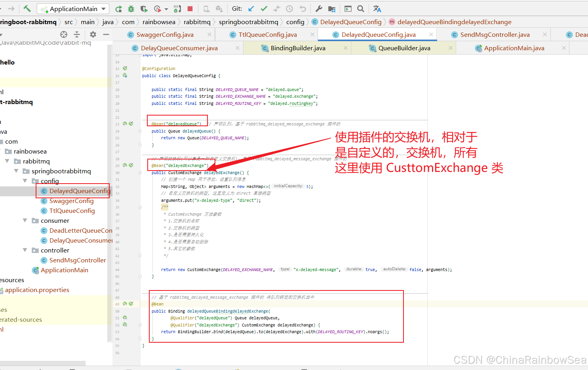Collapse the controller folder arrow

click(x=25, y=250)
